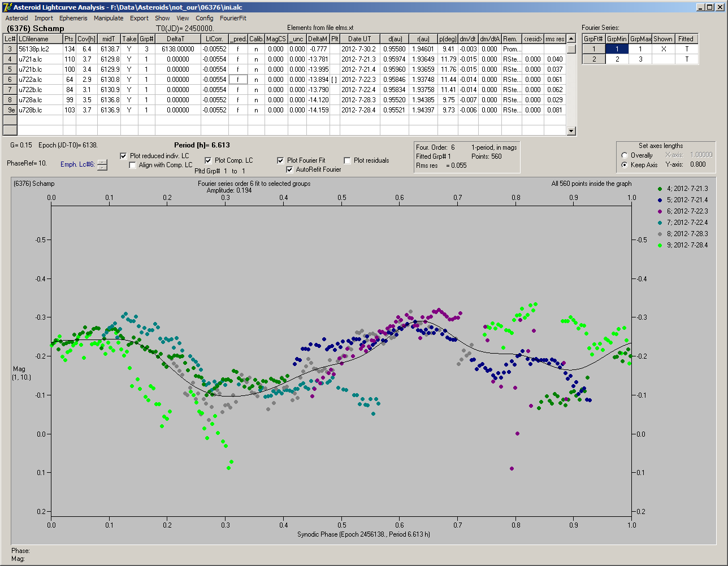This screenshot has height=566, width=728.
Task: Click the lightcurve table scroll down arrow
Action: [x=571, y=131]
